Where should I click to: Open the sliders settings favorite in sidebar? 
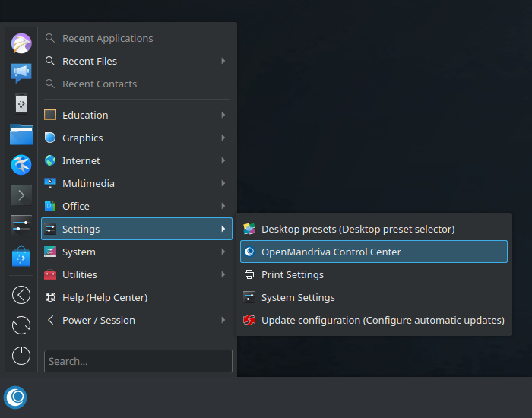(21, 226)
